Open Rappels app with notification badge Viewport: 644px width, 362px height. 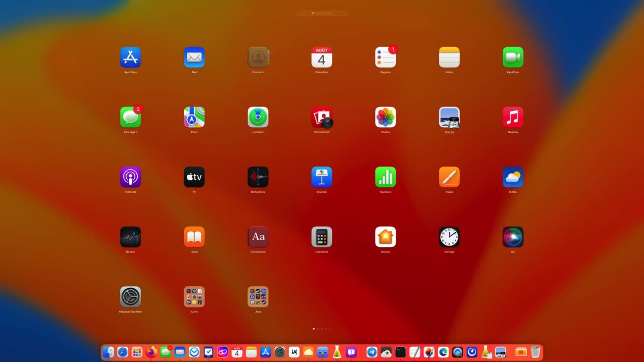click(x=385, y=57)
